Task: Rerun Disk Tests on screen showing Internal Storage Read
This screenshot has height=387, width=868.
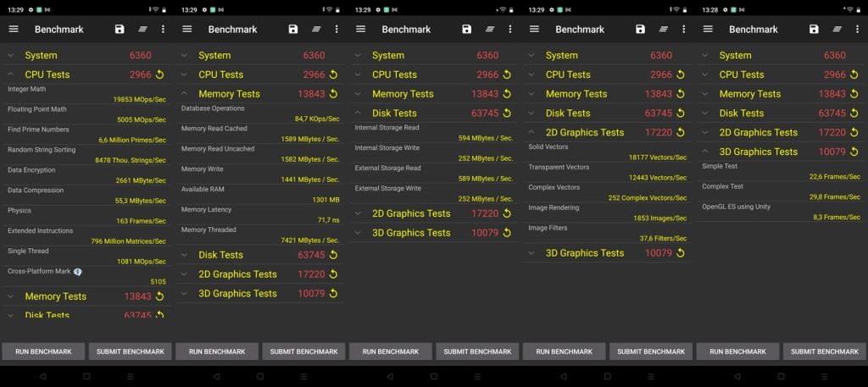Action: click(507, 113)
